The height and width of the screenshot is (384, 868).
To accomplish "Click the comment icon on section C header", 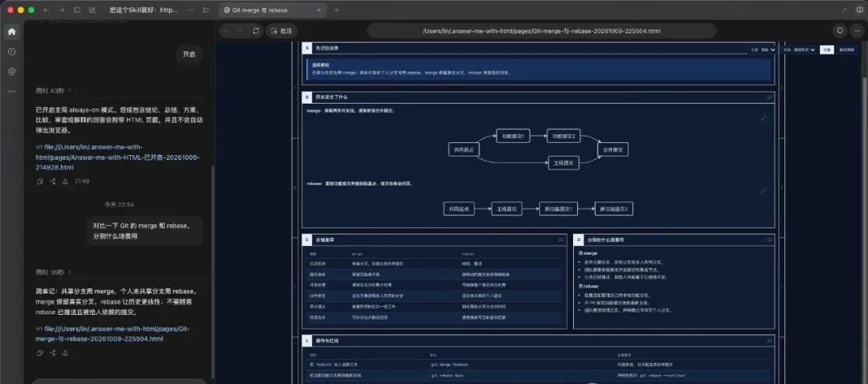I will coord(561,240).
